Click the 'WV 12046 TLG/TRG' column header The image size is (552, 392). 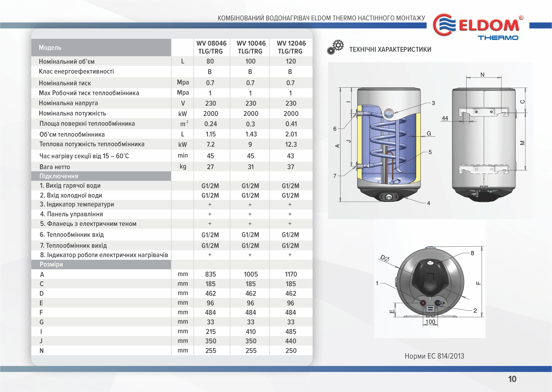click(291, 47)
